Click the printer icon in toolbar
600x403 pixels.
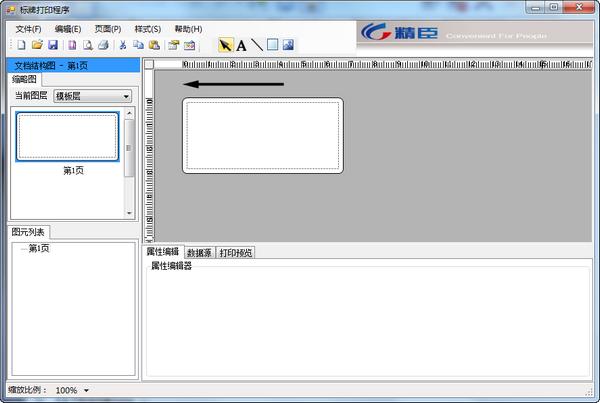point(102,45)
